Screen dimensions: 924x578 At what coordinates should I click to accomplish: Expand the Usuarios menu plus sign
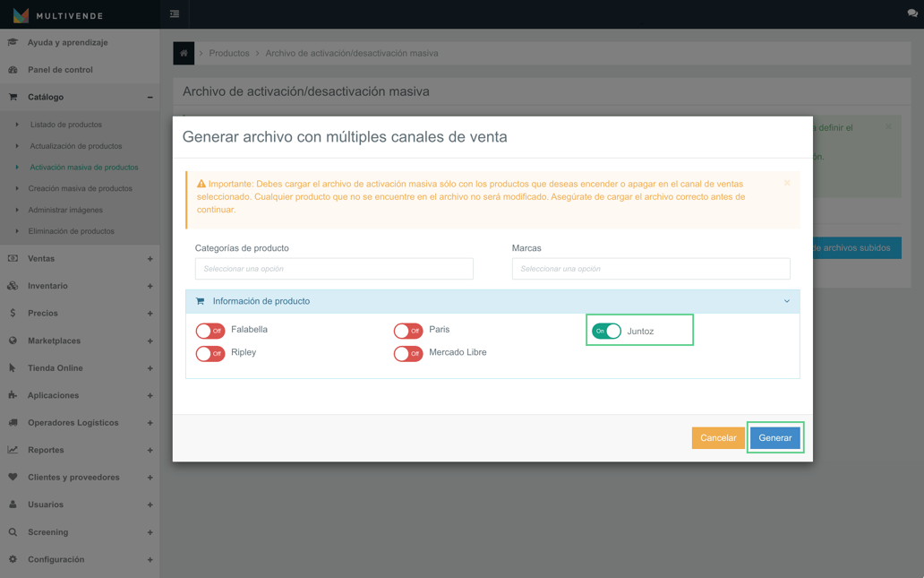150,505
